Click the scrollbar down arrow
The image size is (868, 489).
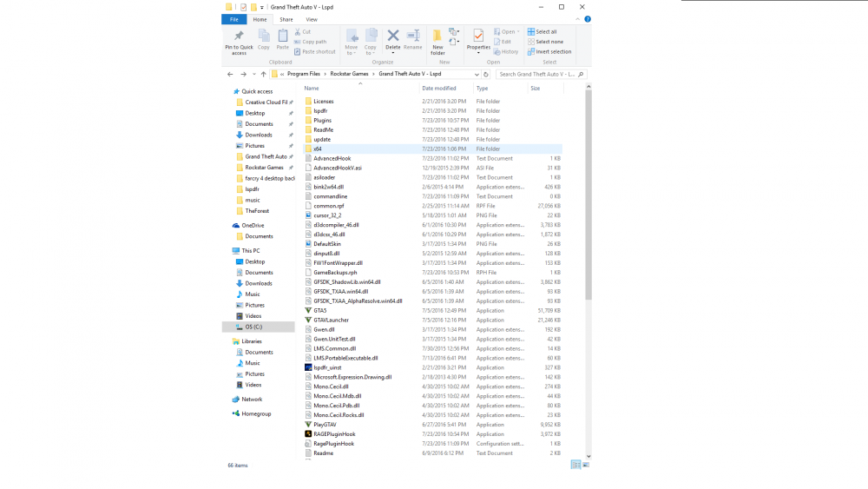click(589, 456)
